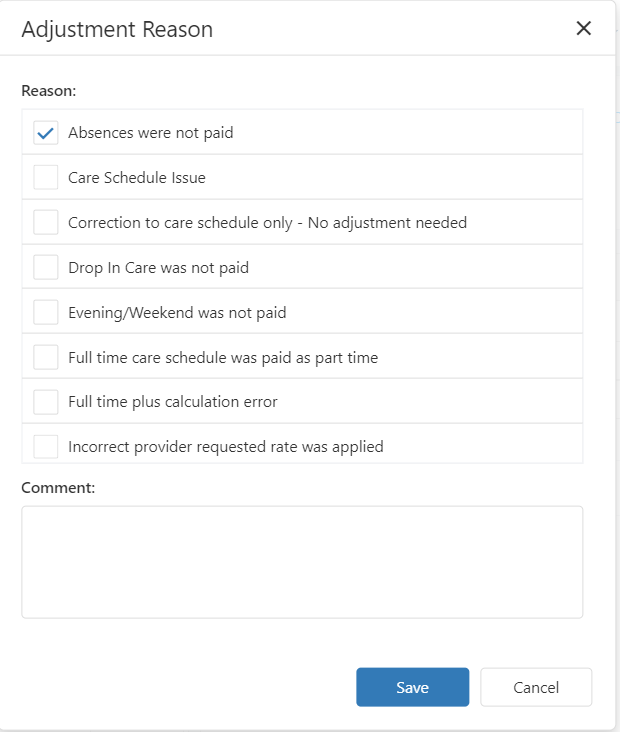This screenshot has height=732, width=620.
Task: Check Full time care schedule paid as part time
Action: pos(46,357)
